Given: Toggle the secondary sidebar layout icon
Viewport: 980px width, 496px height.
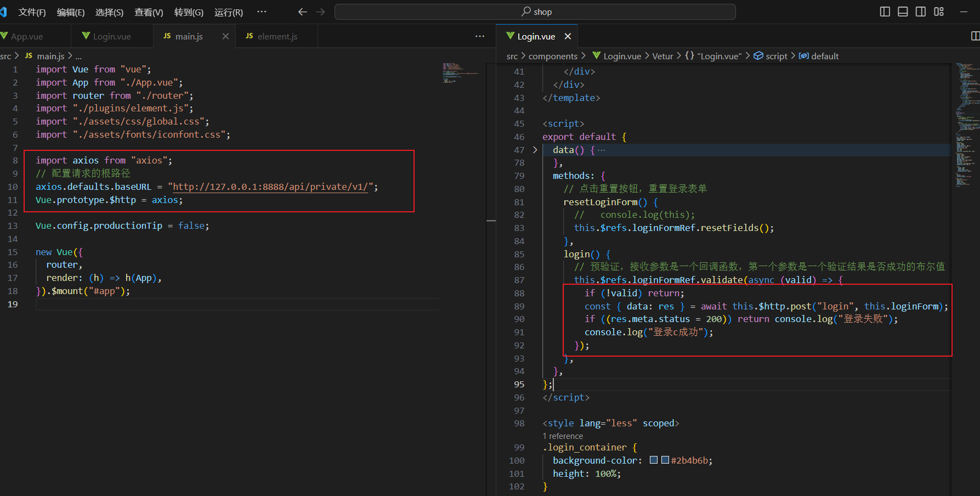Looking at the screenshot, I should point(921,12).
